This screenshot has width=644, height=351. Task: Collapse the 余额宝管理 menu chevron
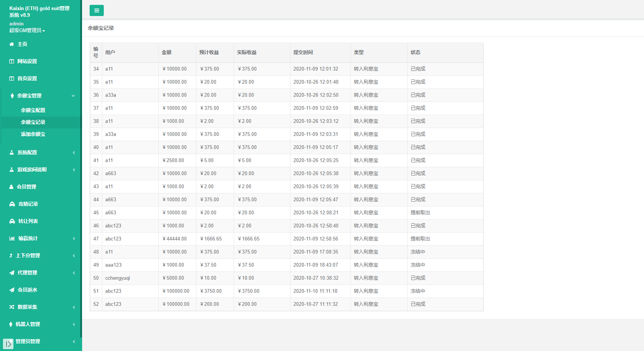pyautogui.click(x=73, y=96)
